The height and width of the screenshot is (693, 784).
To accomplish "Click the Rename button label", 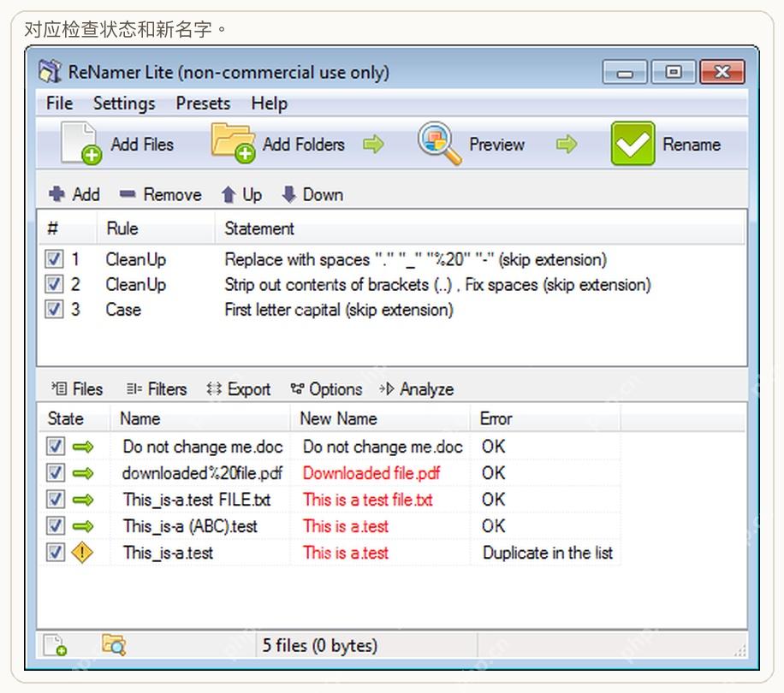I will [692, 145].
